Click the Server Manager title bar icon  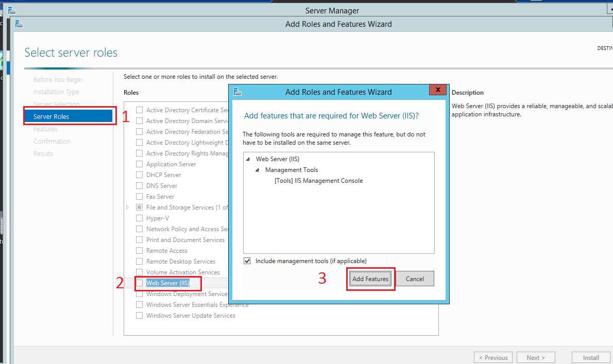tap(11, 10)
